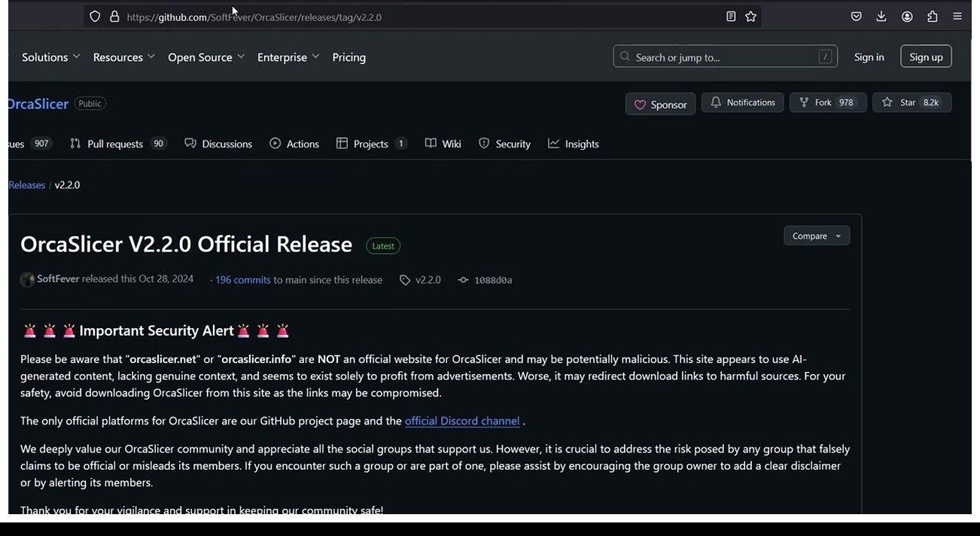This screenshot has height=536, width=980.
Task: Open the Wiki tab
Action: point(443,144)
